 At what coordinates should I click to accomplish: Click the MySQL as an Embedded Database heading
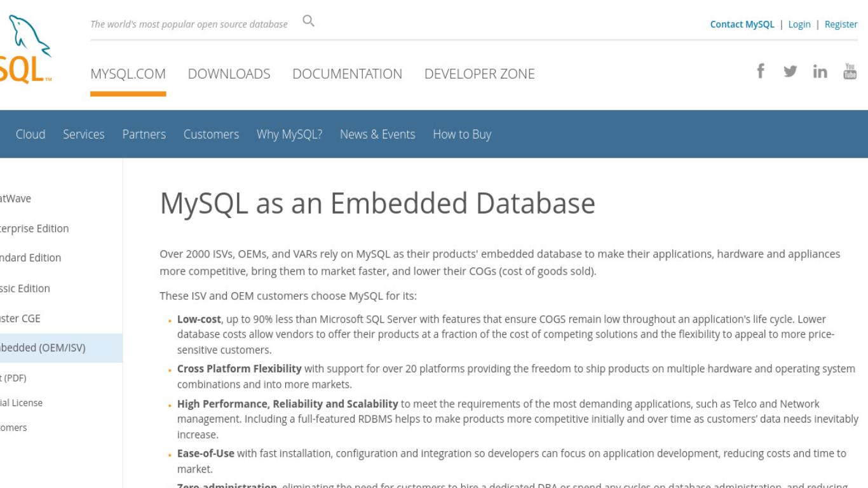tap(377, 203)
